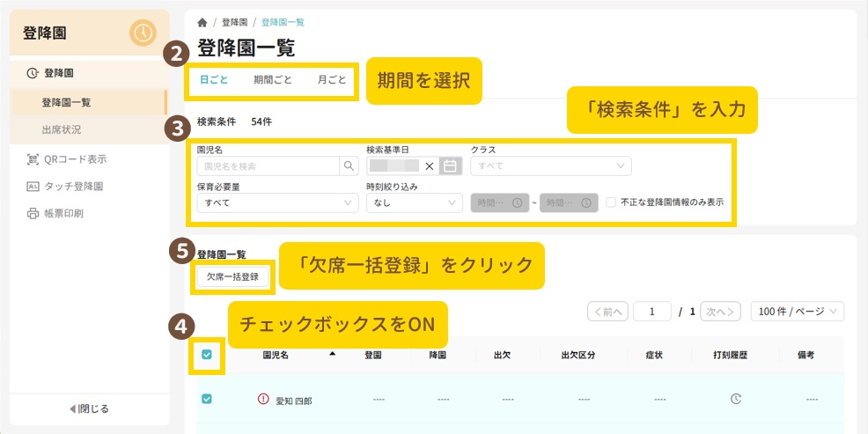Open the 保育必要量 dropdown
The height and width of the screenshot is (434, 868).
click(x=276, y=202)
